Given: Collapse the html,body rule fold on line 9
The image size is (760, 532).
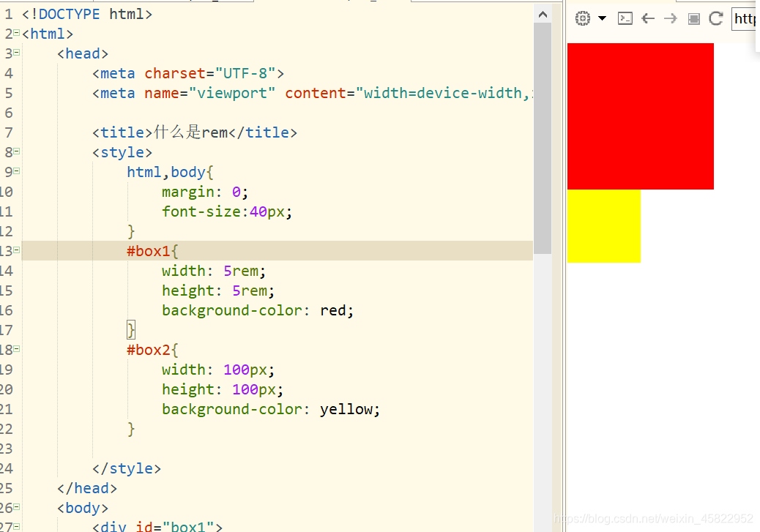Looking at the screenshot, I should tap(17, 171).
